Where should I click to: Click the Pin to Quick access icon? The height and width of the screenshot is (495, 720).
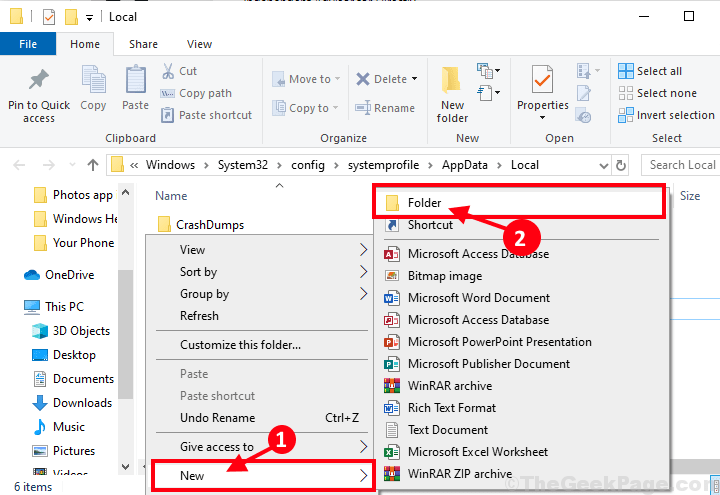(x=39, y=80)
